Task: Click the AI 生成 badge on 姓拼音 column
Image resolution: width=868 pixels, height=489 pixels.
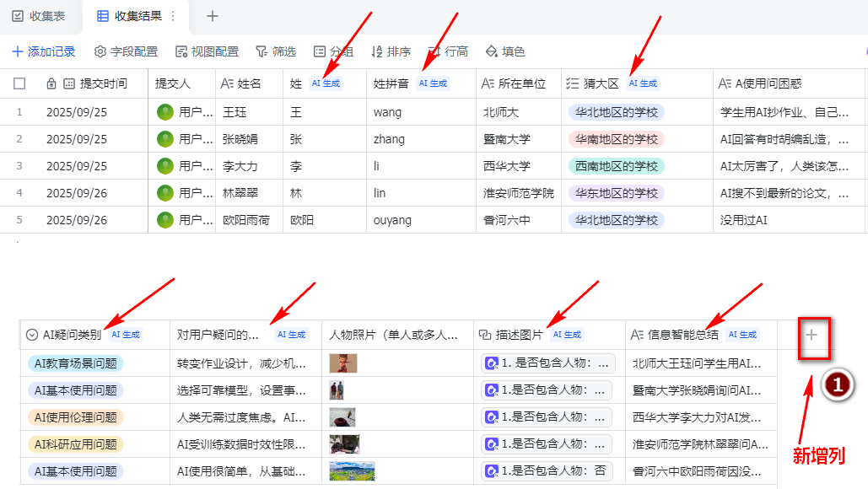Action: 433,83
